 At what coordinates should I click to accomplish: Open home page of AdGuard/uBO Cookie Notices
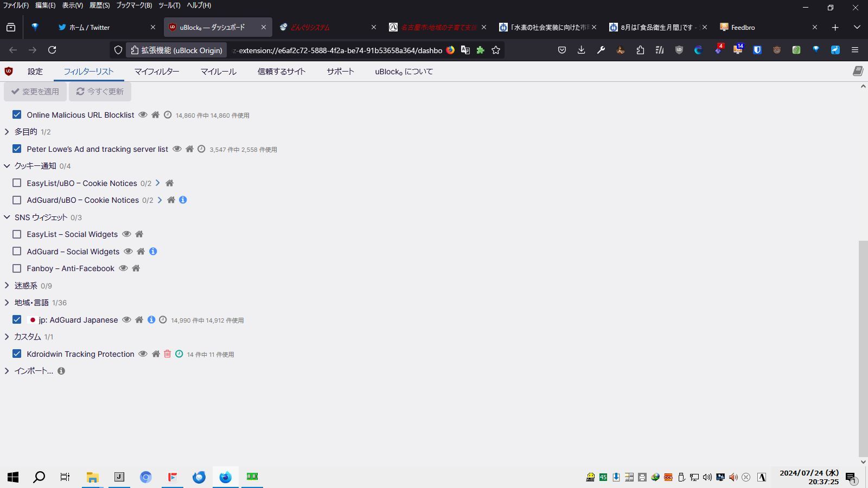pyautogui.click(x=171, y=200)
